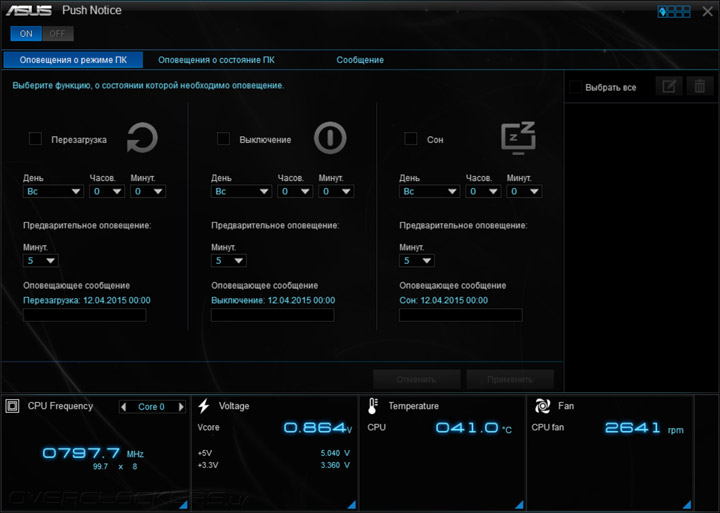Click the Vcore 0.864 V reading

[318, 428]
